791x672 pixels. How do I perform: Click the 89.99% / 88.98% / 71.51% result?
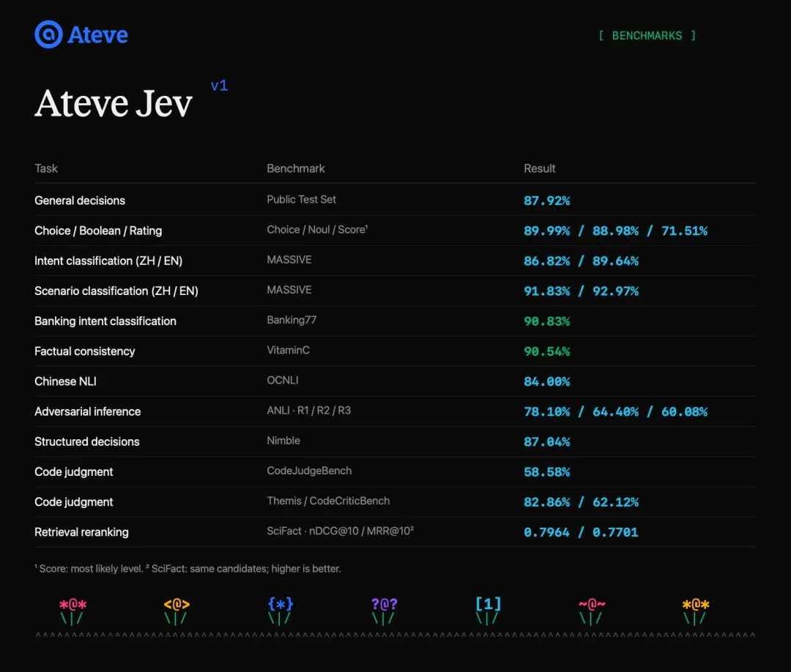coord(615,231)
